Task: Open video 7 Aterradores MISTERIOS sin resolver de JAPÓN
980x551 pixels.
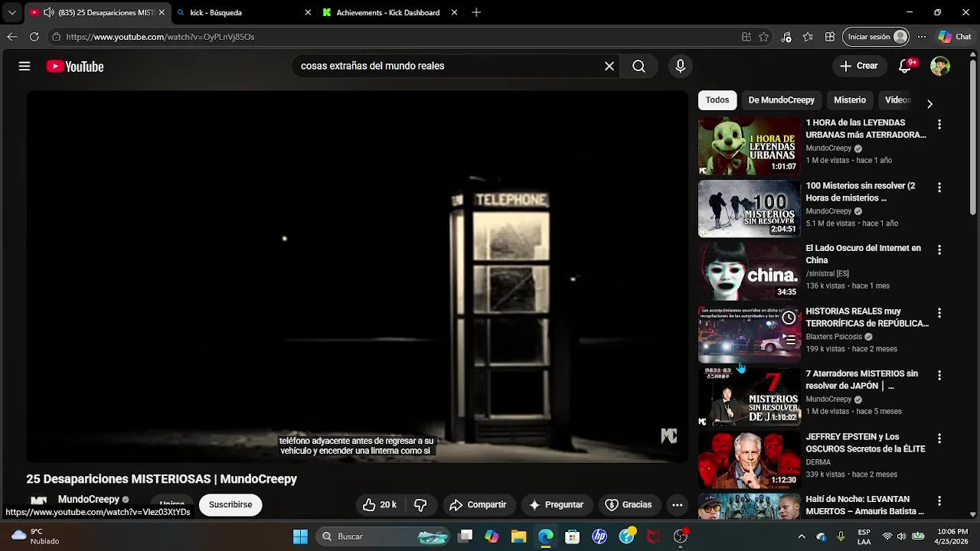Action: coord(861,380)
